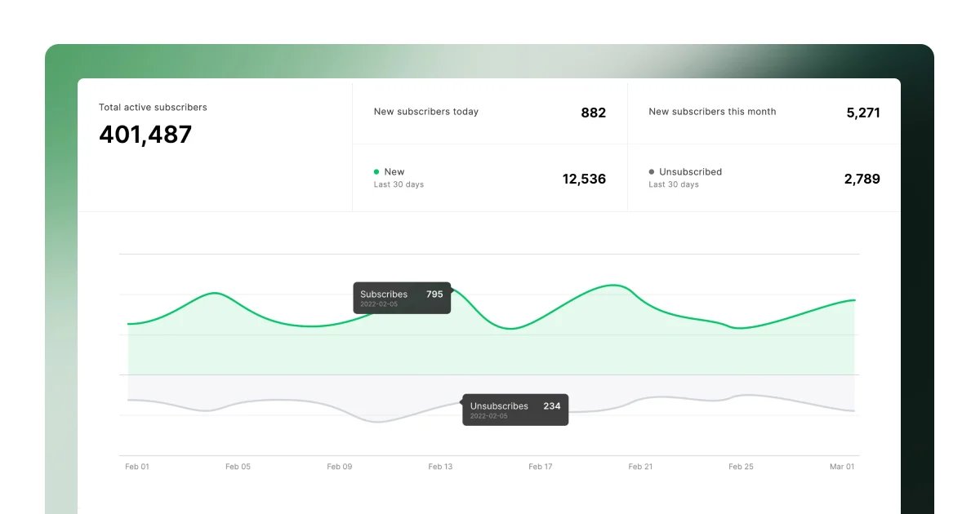Select the 12,536 new subscribers value
This screenshot has height=514, width=980.
click(584, 179)
